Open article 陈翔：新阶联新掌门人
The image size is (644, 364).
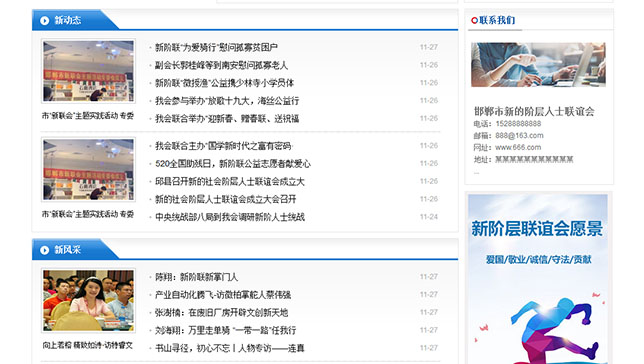point(196,277)
